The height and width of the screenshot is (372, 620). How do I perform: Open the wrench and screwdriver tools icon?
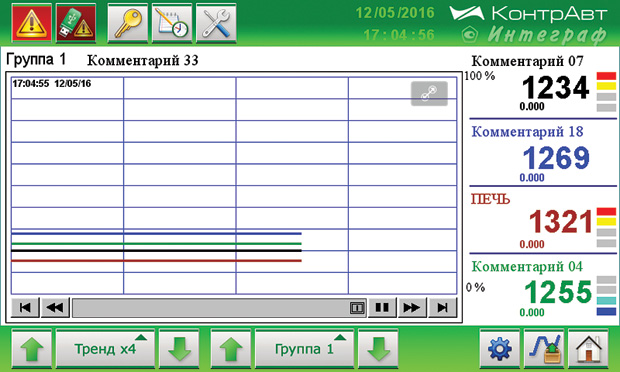point(216,23)
